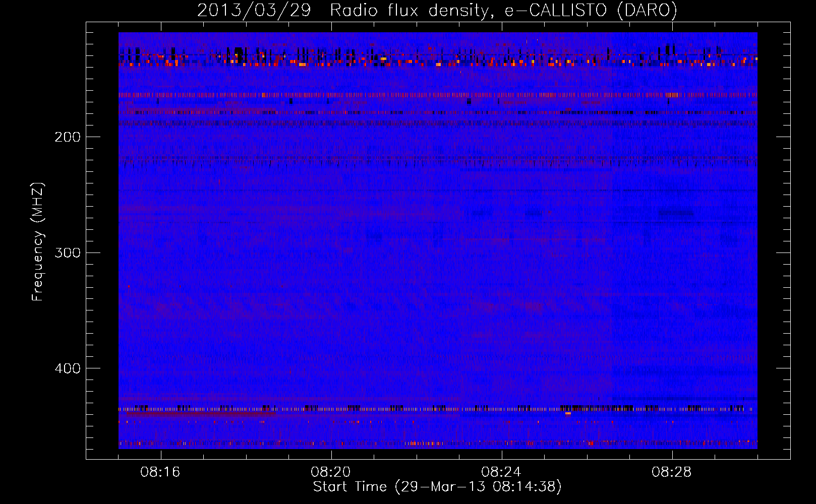
Task: Click the plot title "2013/03/29 Radio flux density, e-CALLISTO (DARO)"
Action: (437, 11)
